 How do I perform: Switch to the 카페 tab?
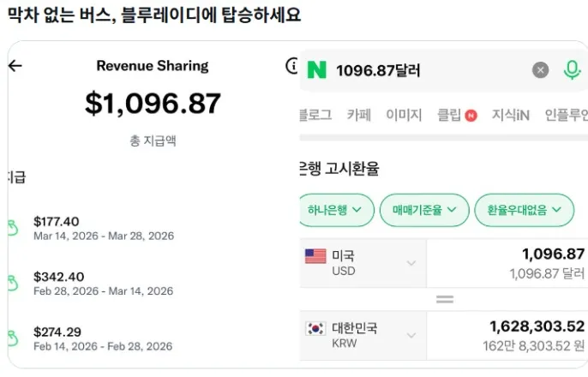coord(358,115)
